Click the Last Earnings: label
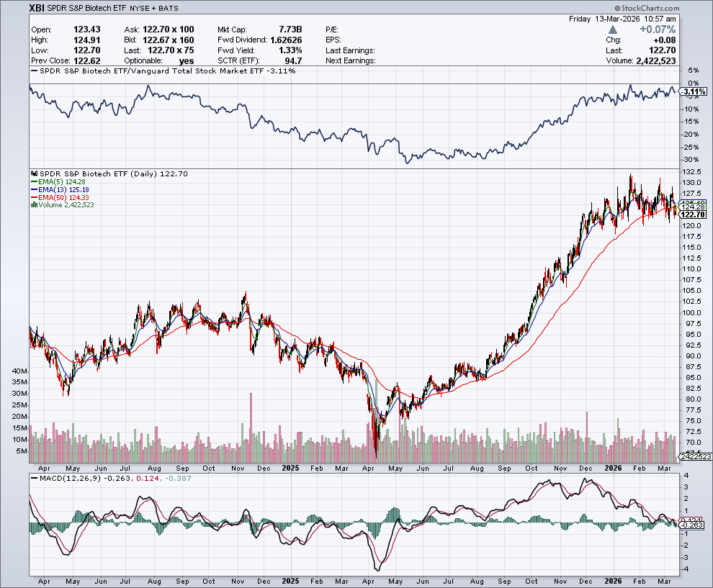 point(350,50)
